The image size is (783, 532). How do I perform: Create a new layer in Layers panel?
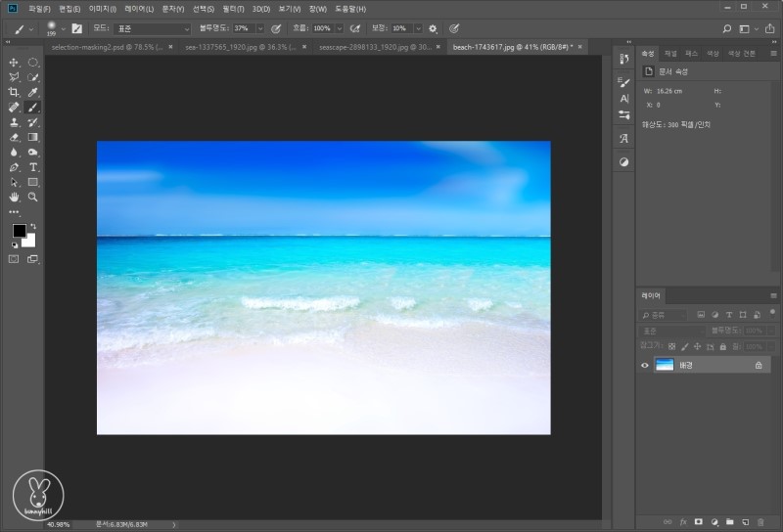tap(744, 521)
